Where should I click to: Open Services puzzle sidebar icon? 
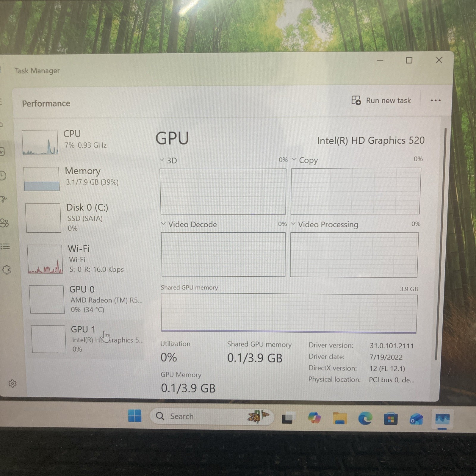coord(7,270)
